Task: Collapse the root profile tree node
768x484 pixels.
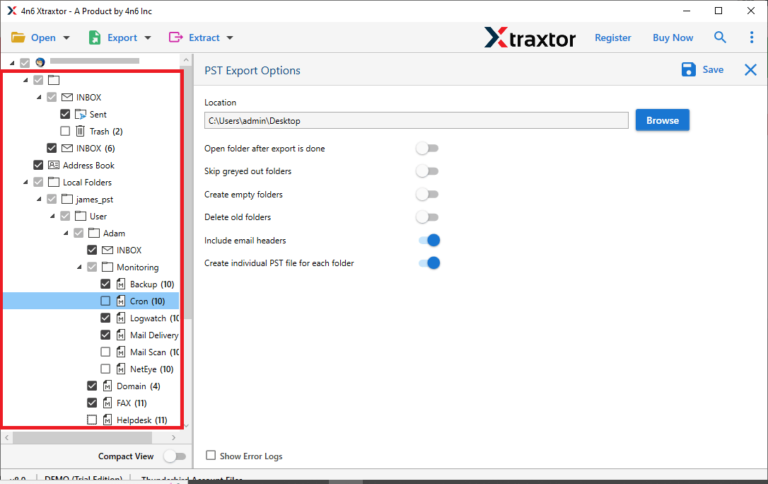Action: click(12, 63)
